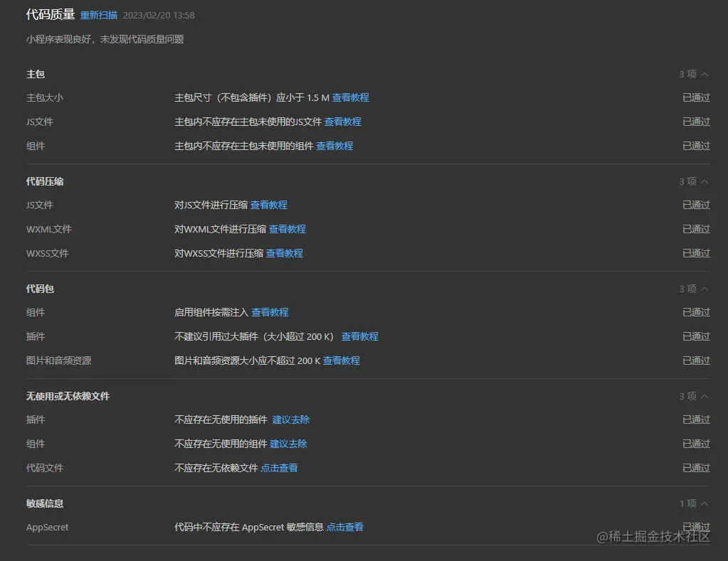Open 查看教程 for 主包未使用的JS文件

(342, 122)
